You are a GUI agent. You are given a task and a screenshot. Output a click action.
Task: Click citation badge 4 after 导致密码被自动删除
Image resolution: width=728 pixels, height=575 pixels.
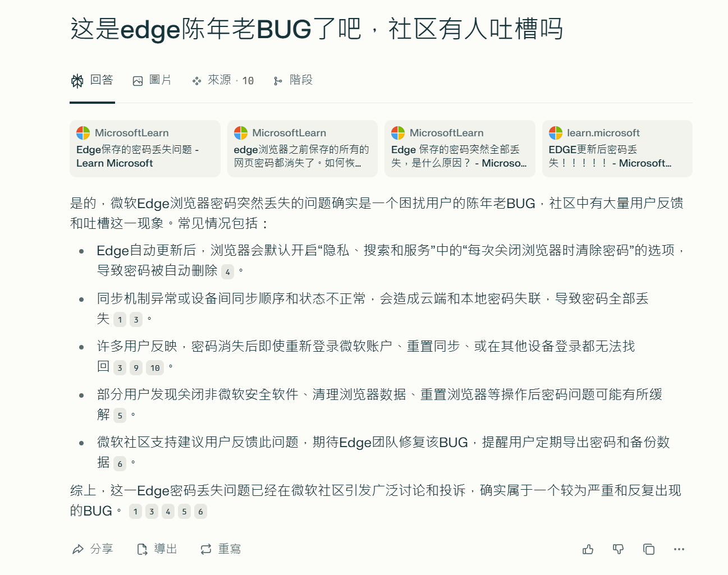pos(227,272)
